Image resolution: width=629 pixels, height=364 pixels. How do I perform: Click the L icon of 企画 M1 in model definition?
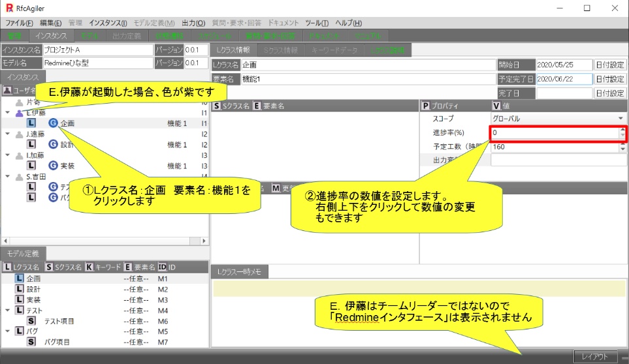point(19,278)
